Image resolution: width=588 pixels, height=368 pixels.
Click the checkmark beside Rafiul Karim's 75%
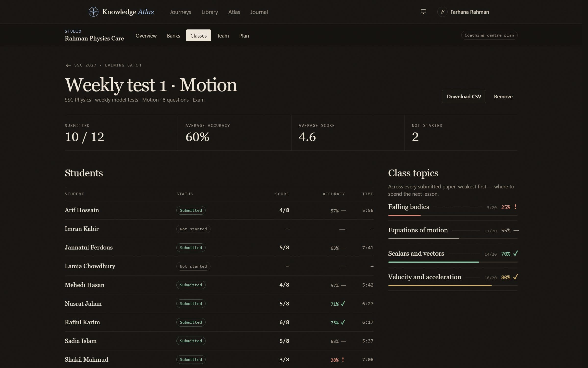tap(343, 322)
